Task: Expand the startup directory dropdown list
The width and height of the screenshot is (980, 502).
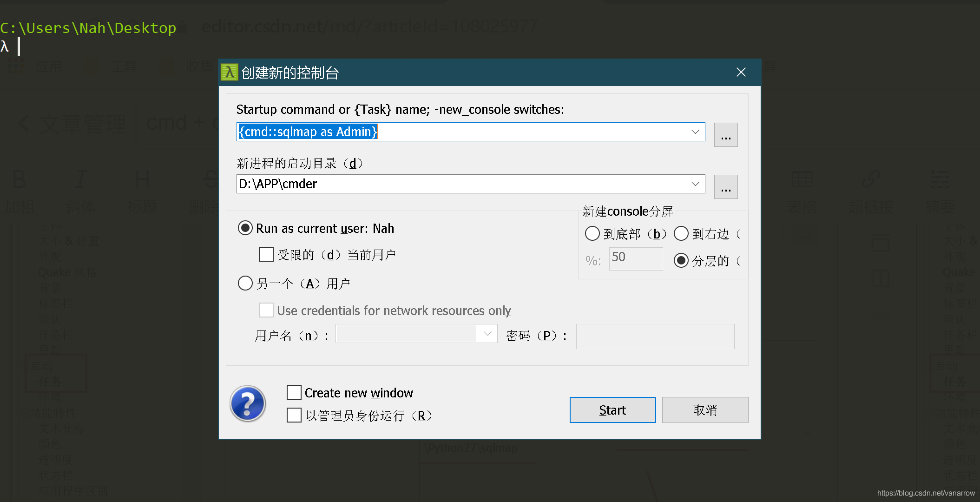Action: pyautogui.click(x=695, y=184)
